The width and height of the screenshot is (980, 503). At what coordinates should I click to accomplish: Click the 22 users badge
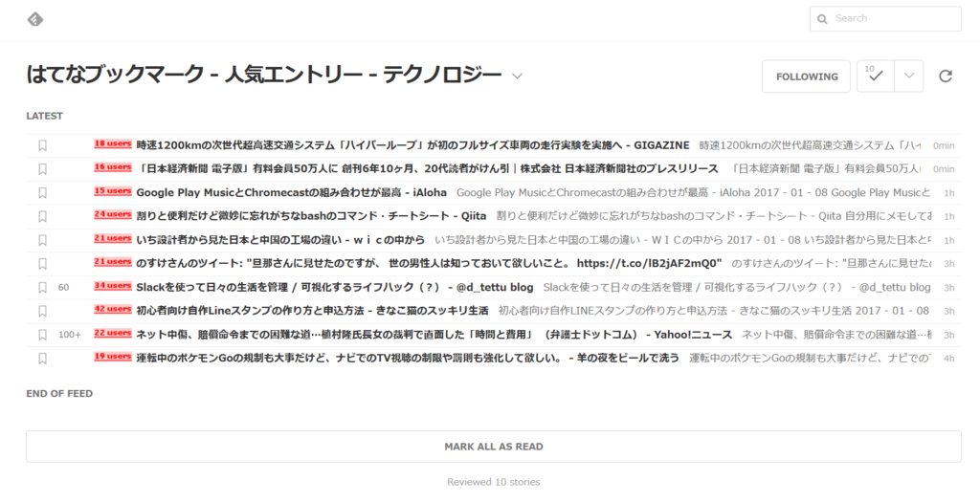pyautogui.click(x=113, y=333)
